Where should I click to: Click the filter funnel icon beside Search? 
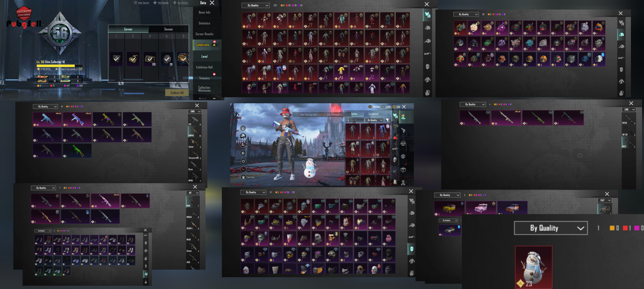click(387, 120)
